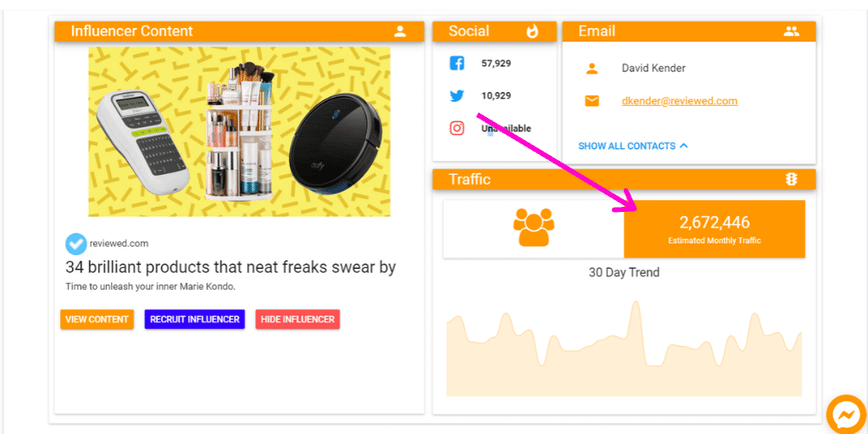Open the Messenger chat bubble
The image size is (868, 434).
coord(845,414)
